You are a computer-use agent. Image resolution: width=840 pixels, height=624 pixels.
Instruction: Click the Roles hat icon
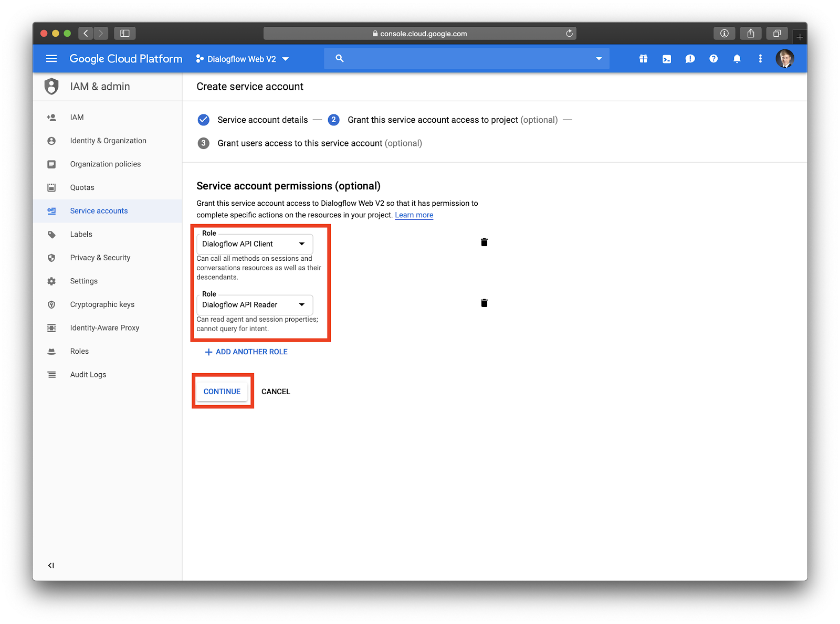point(51,352)
